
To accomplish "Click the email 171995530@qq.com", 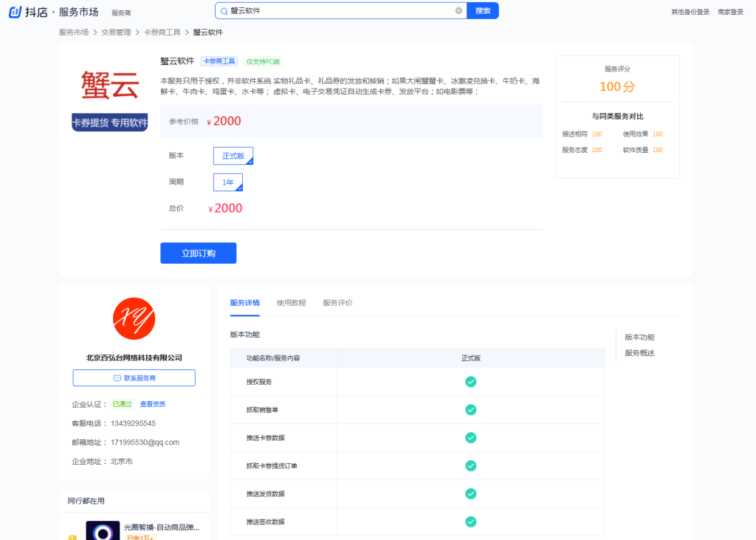I will 145,442.
